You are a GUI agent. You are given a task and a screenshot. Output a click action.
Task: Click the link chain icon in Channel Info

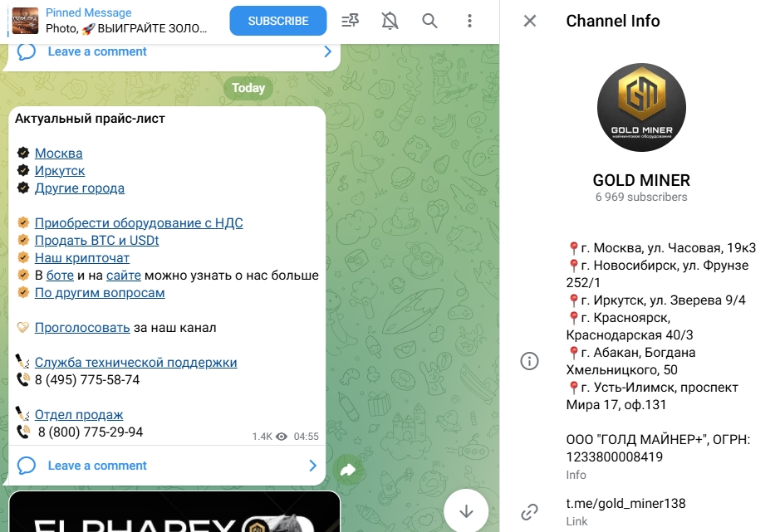click(x=529, y=511)
